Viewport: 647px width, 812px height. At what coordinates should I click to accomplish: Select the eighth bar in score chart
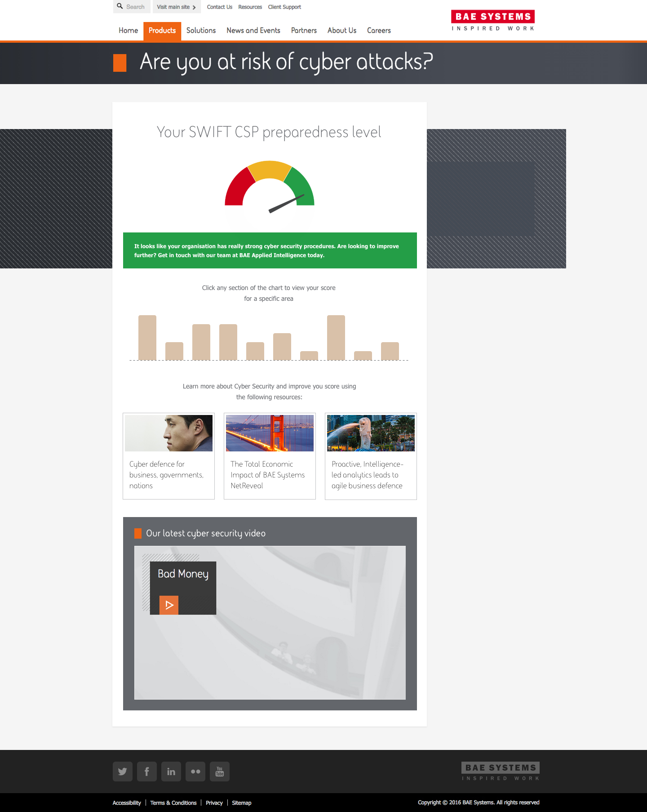coord(336,338)
